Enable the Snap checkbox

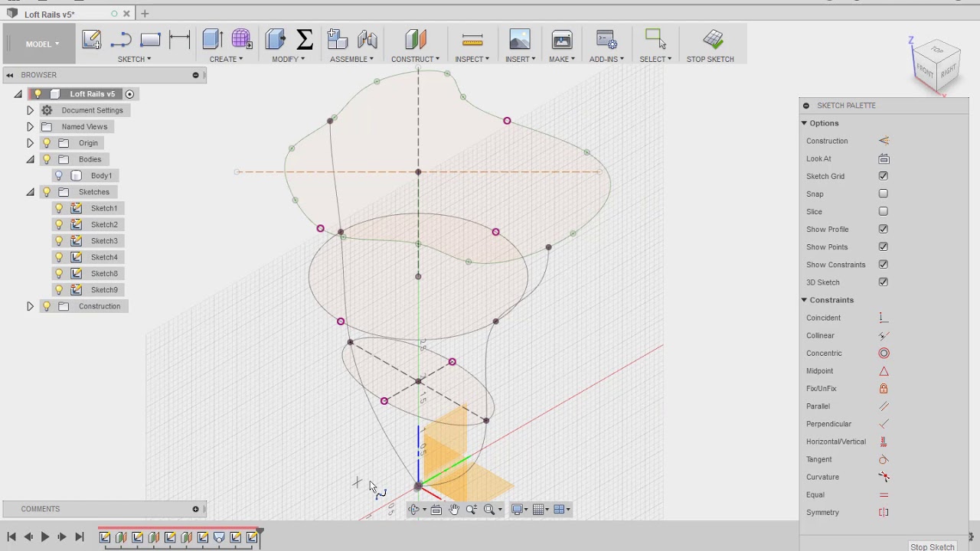click(884, 194)
